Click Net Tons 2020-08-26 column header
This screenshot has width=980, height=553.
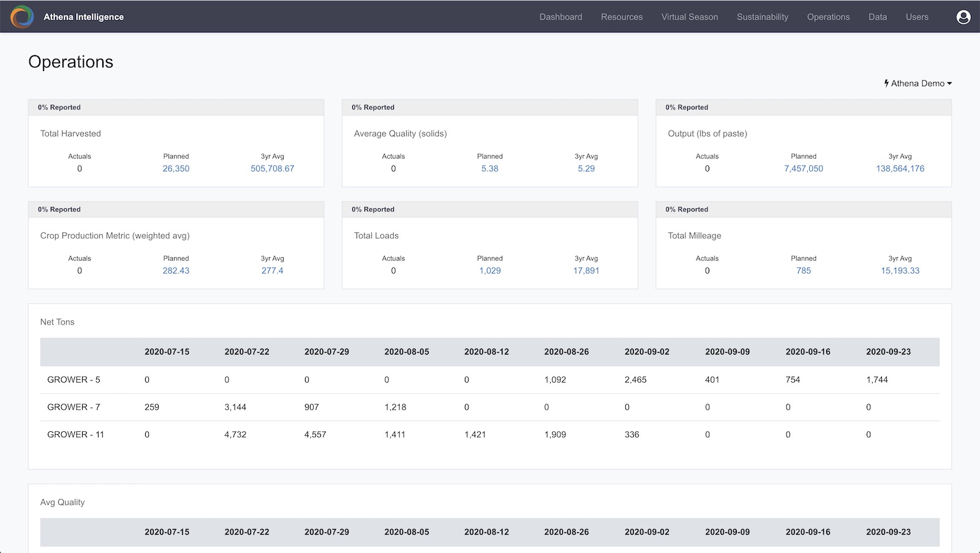[567, 352]
